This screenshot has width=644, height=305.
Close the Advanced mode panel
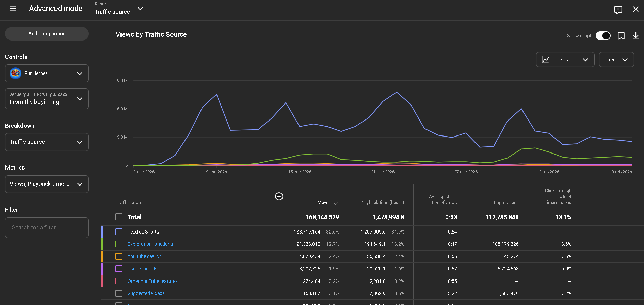point(635,9)
